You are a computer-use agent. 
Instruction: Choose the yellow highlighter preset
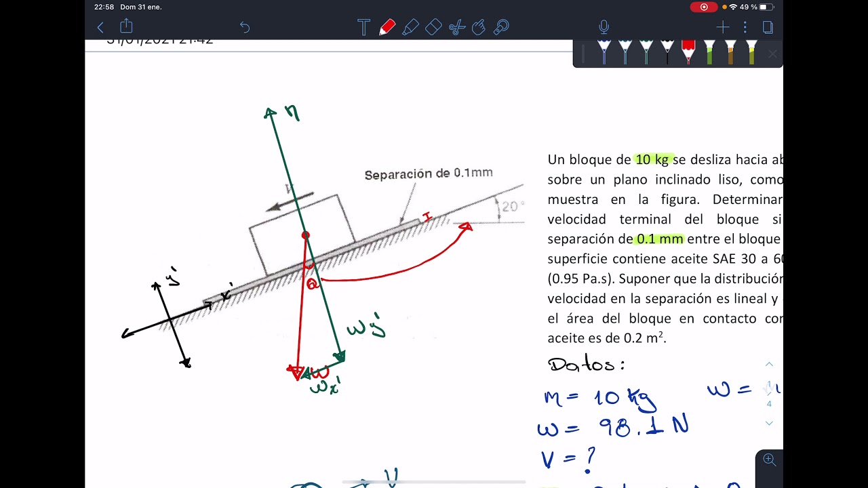(751, 52)
